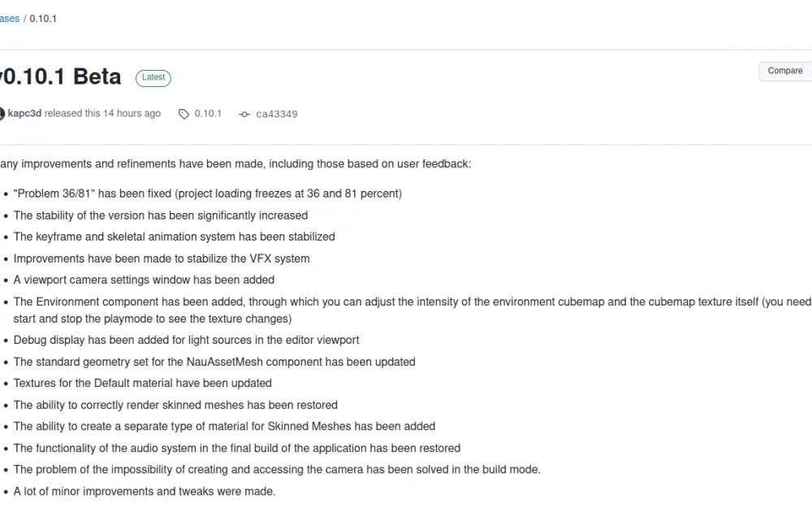This screenshot has width=812, height=508.
Task: Open the kapc3d user profile link
Action: (x=24, y=114)
